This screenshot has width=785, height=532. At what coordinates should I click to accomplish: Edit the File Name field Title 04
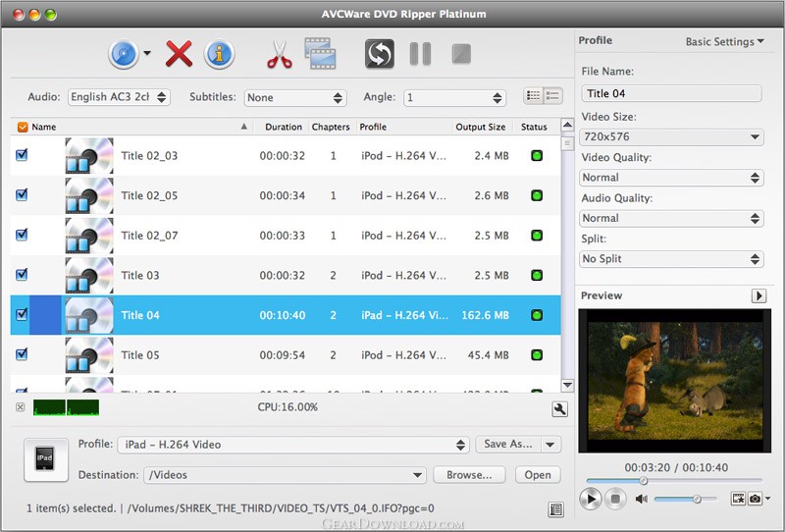tap(671, 93)
